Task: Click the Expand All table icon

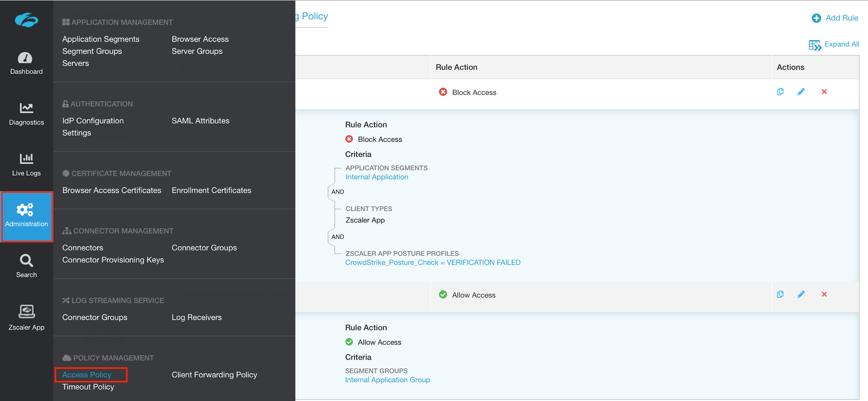Action: point(815,45)
